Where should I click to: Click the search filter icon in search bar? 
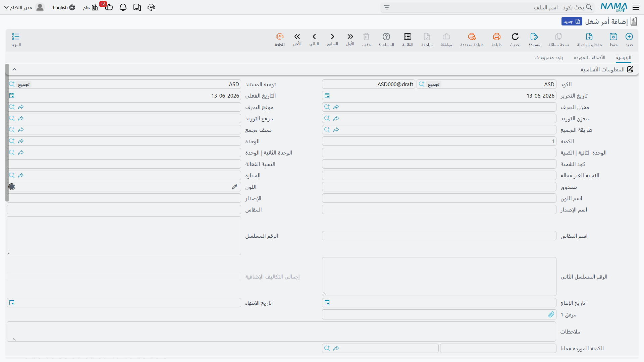pyautogui.click(x=387, y=7)
